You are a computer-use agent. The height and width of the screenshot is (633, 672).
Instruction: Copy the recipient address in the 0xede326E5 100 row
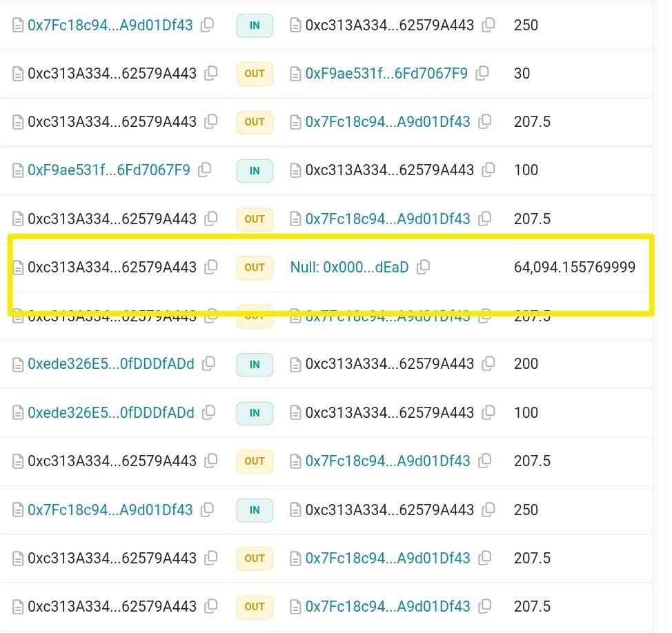[488, 412]
